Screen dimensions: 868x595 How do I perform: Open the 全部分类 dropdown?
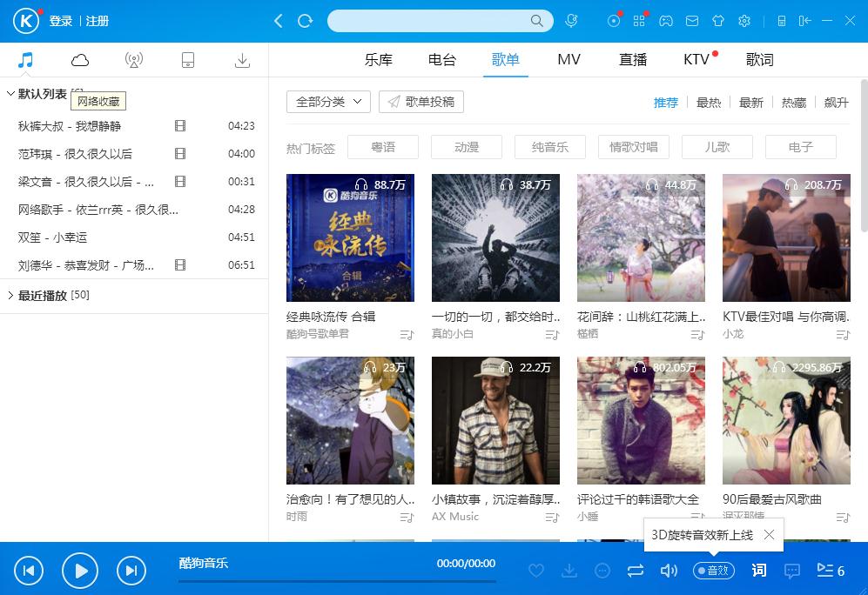(328, 102)
